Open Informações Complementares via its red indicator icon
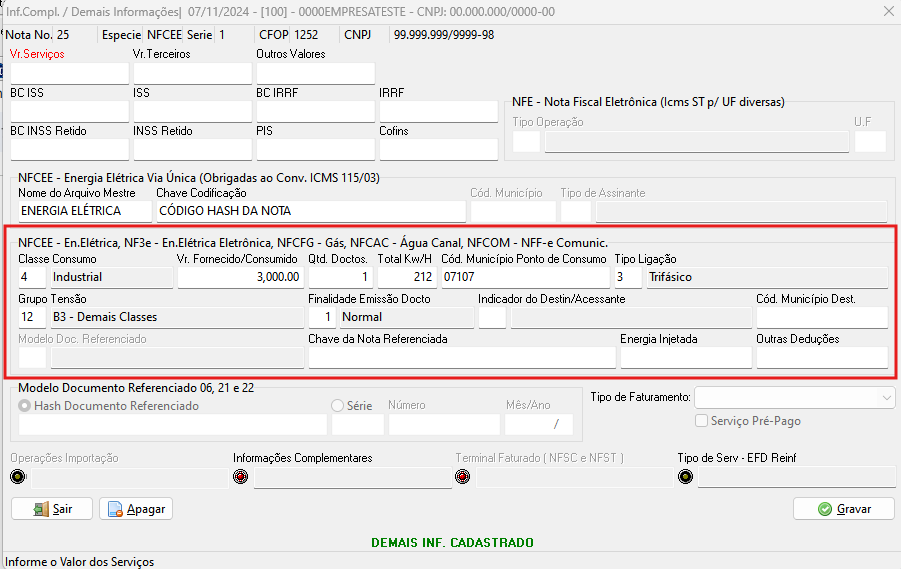This screenshot has height=569, width=901. coord(240,476)
